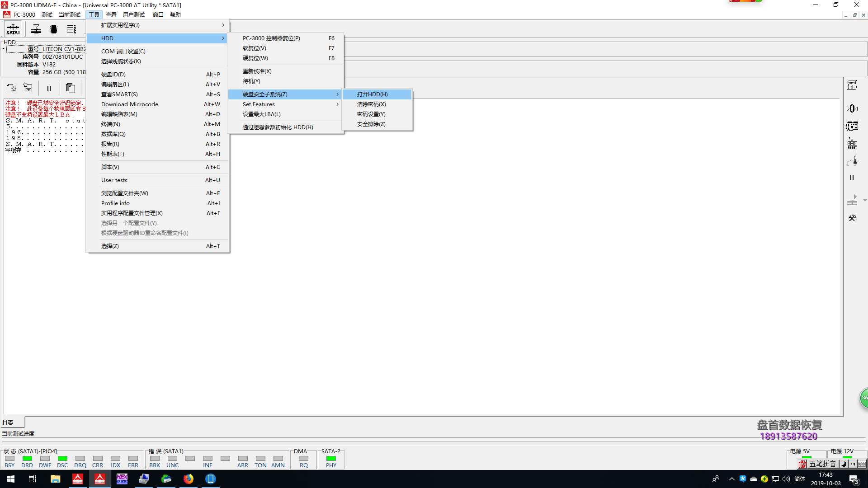The image size is (868, 488).
Task: Click the list-lines toolbar icon
Action: 71,29
